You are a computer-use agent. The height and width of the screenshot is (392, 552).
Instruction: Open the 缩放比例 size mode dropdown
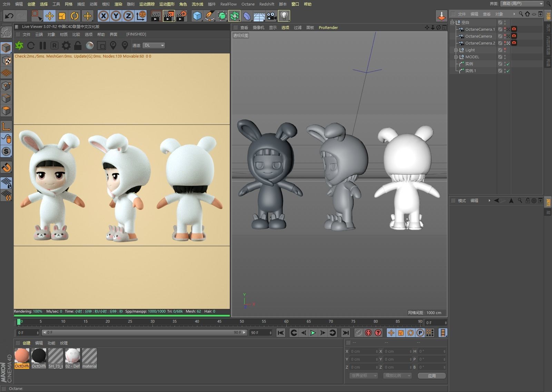coord(397,376)
